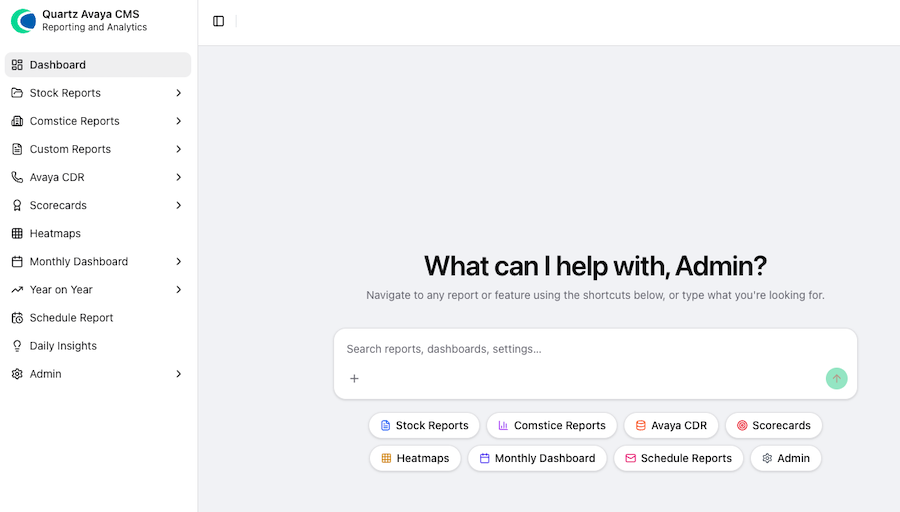The image size is (900, 512).
Task: Expand the Monthly Dashboard chevron
Action: click(179, 262)
